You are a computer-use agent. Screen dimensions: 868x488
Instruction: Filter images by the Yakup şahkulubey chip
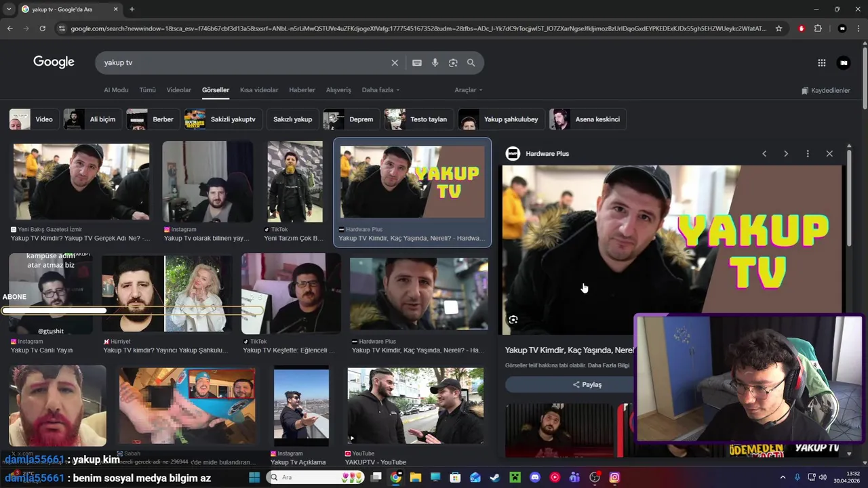coord(501,119)
